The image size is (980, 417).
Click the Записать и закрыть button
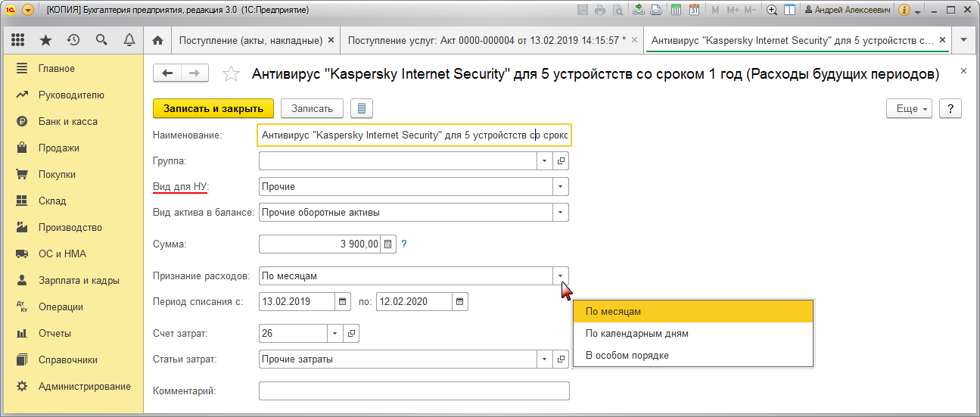coord(213,108)
